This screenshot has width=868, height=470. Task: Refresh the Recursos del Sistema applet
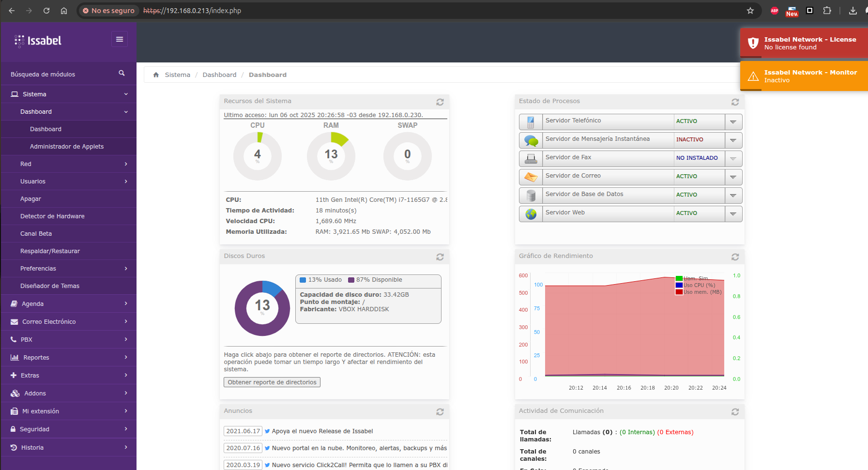tap(440, 102)
